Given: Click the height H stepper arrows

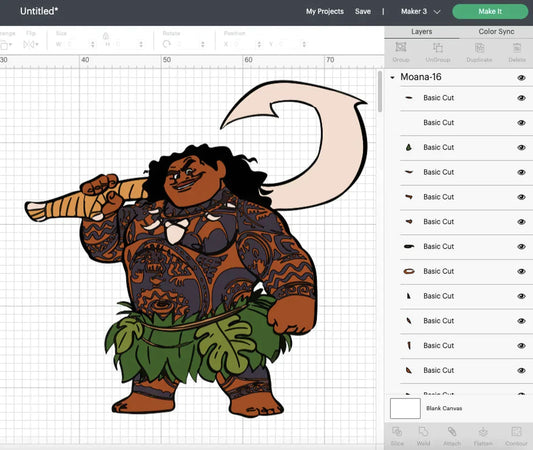Looking at the screenshot, I should point(141,45).
